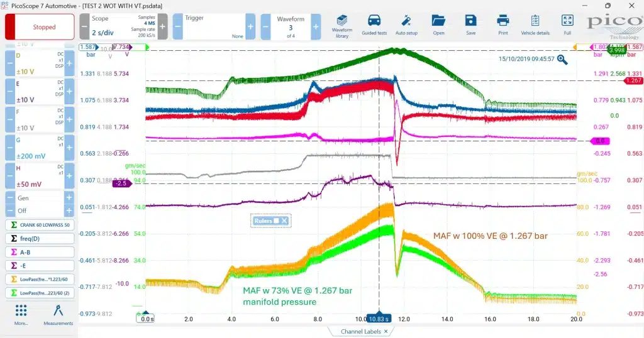
Task: Go to the next waveform buffer
Action: pos(316,26)
